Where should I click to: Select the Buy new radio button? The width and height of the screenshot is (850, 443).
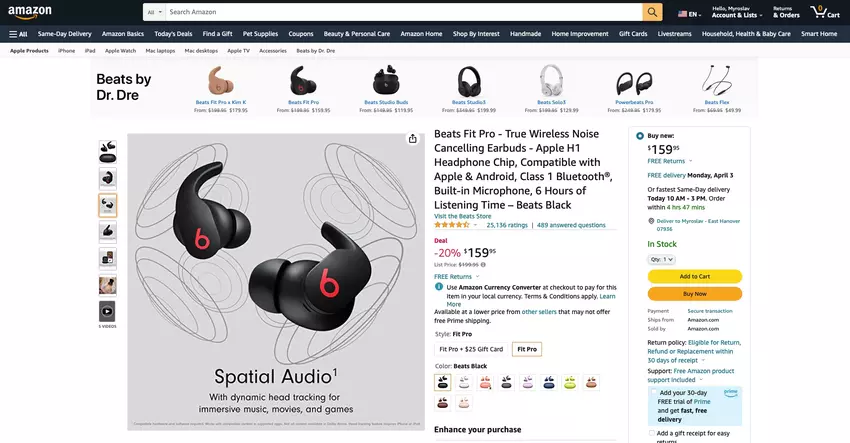click(640, 136)
